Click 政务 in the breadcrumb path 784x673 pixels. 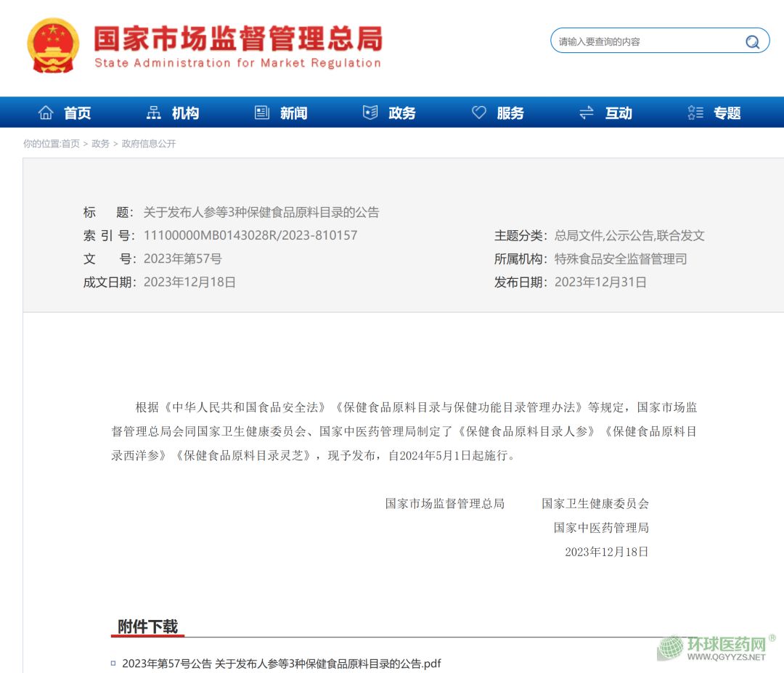pyautogui.click(x=100, y=144)
